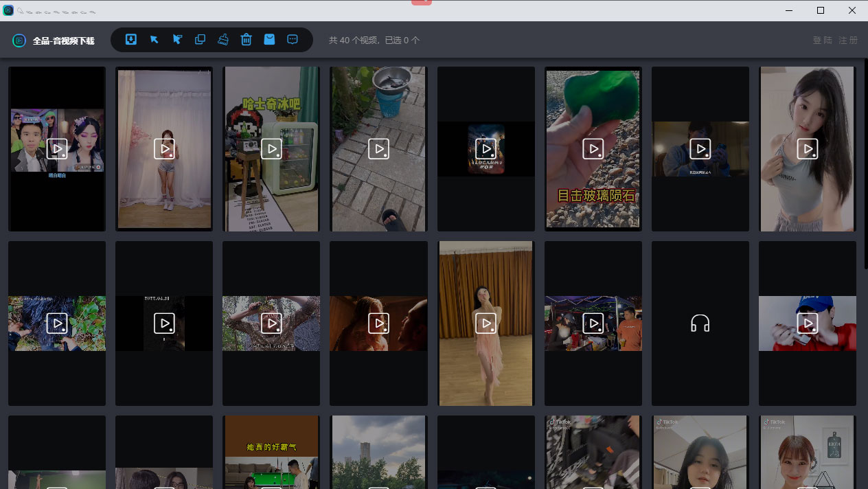This screenshot has height=489, width=868.
Task: Click the broom cleanup icon
Action: [x=223, y=40]
